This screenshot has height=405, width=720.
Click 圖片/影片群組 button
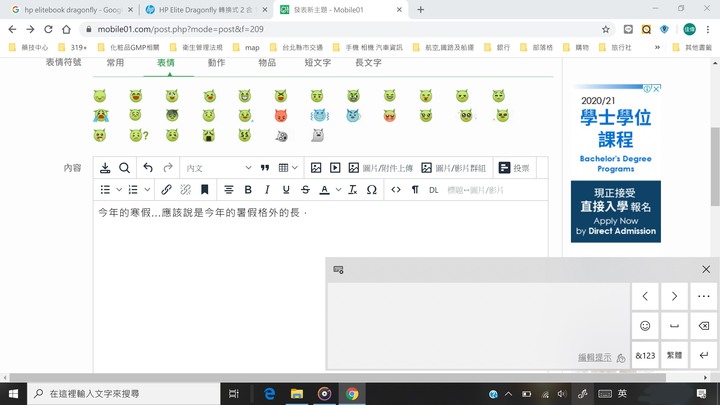[453, 168]
